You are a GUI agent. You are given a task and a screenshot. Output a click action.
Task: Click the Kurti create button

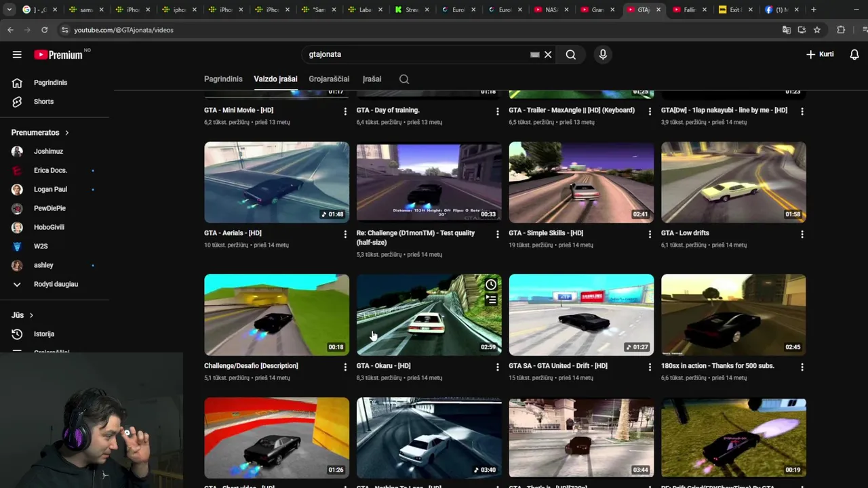coord(820,54)
